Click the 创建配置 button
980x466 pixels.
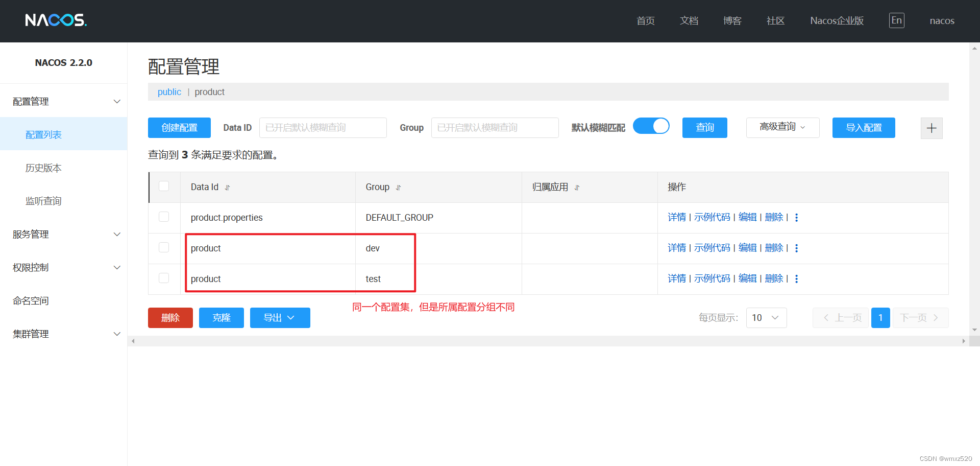click(x=179, y=128)
